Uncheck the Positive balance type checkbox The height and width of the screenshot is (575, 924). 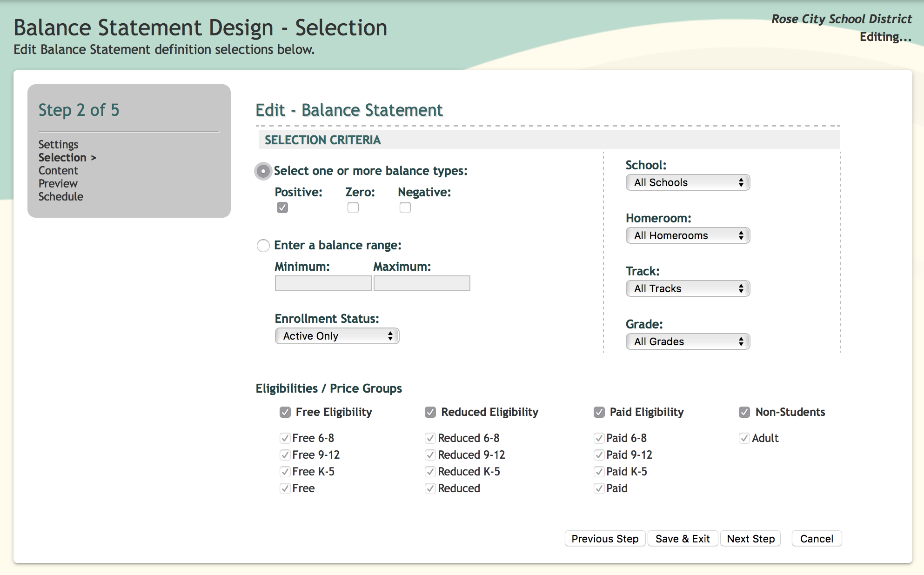(x=282, y=207)
